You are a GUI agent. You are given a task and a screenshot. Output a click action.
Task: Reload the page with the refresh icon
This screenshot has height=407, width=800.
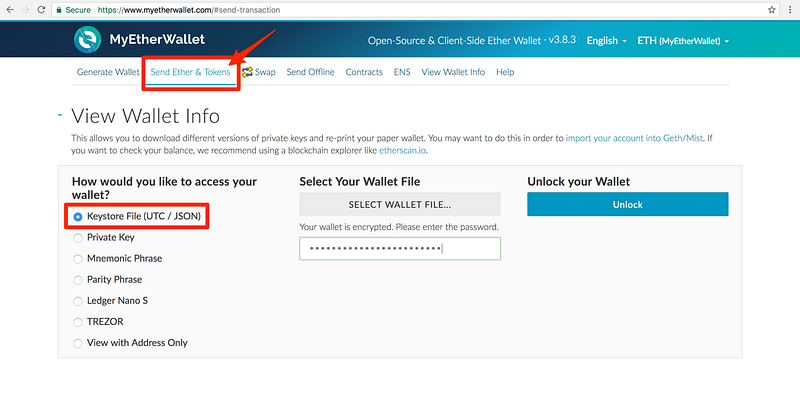[41, 10]
